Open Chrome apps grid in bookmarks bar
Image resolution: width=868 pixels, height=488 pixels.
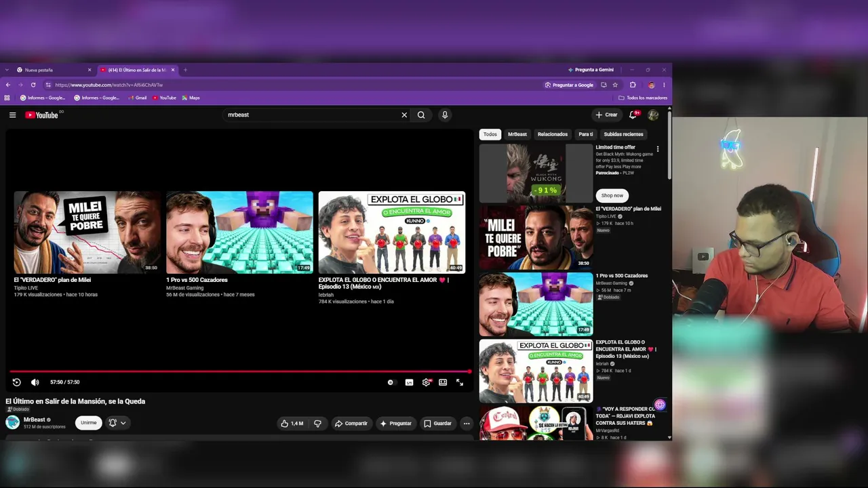pos(7,98)
